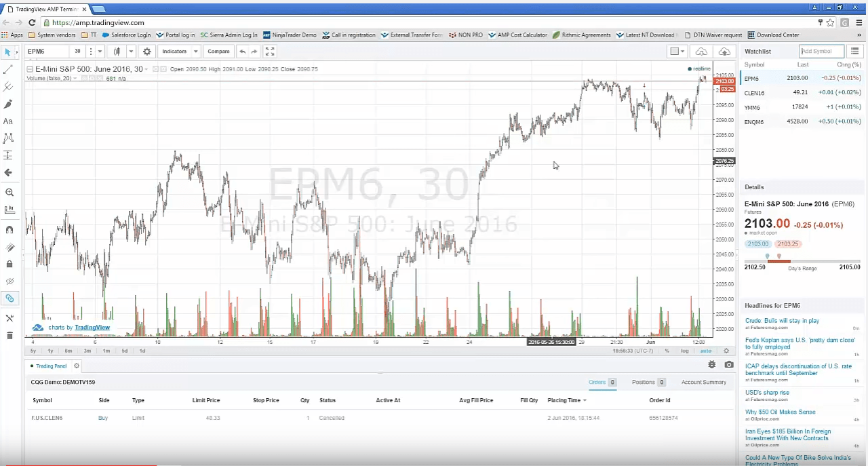Select the trend line drawing tool

point(8,69)
